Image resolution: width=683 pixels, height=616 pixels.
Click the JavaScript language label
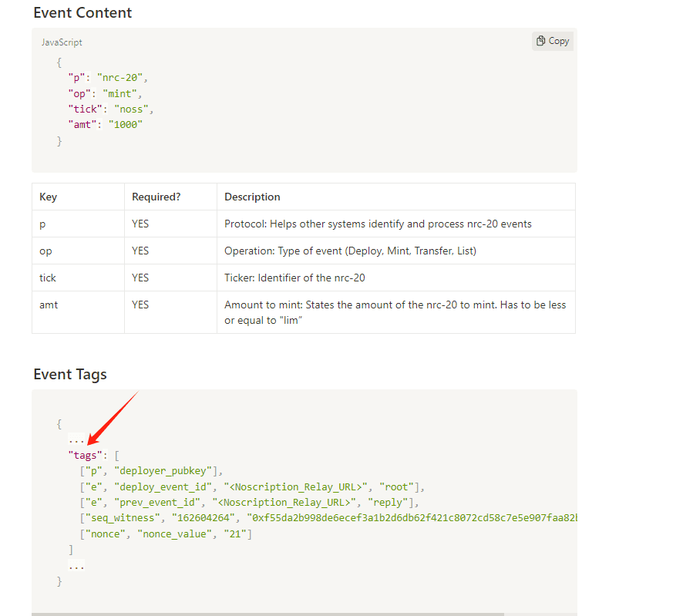coord(62,42)
